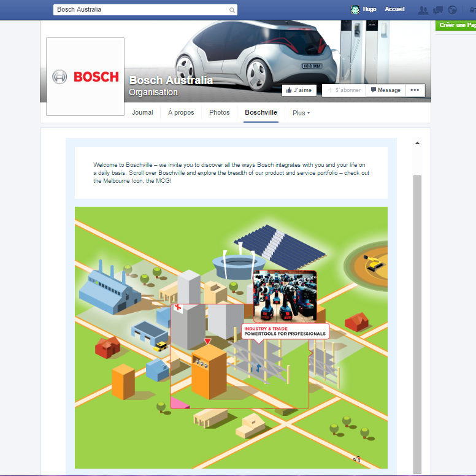The height and width of the screenshot is (476, 476).
Task: Open the friend requests icon
Action: [423, 10]
